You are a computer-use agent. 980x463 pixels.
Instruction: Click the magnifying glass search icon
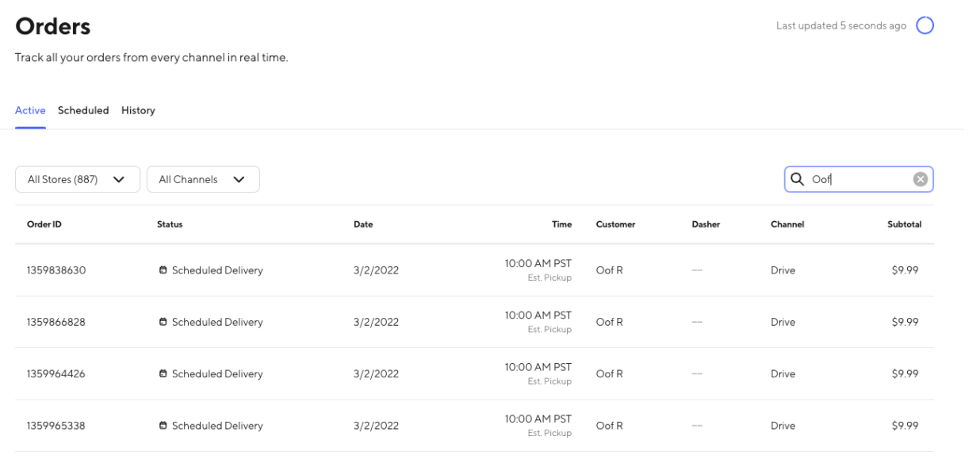click(x=797, y=179)
